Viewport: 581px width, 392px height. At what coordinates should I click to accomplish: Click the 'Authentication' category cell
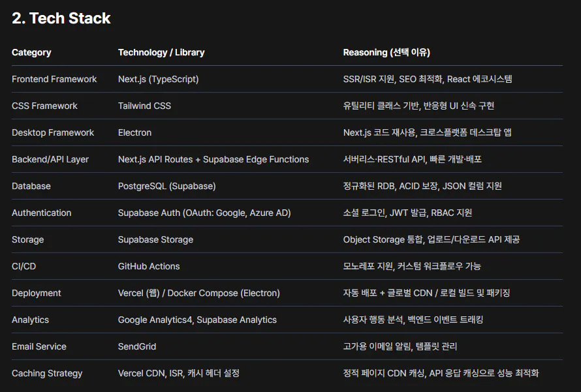[x=42, y=213]
